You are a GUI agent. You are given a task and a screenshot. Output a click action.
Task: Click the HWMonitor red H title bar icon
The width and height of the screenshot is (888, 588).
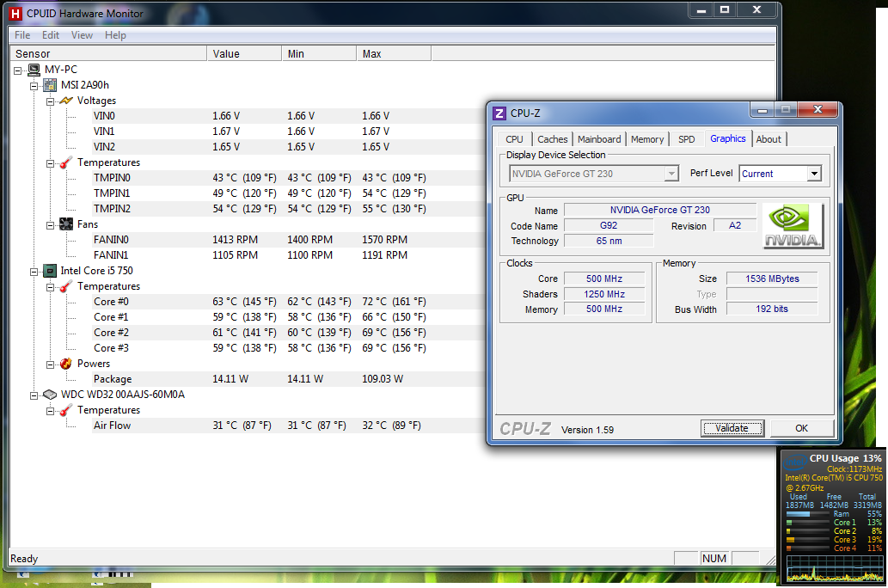click(x=15, y=13)
